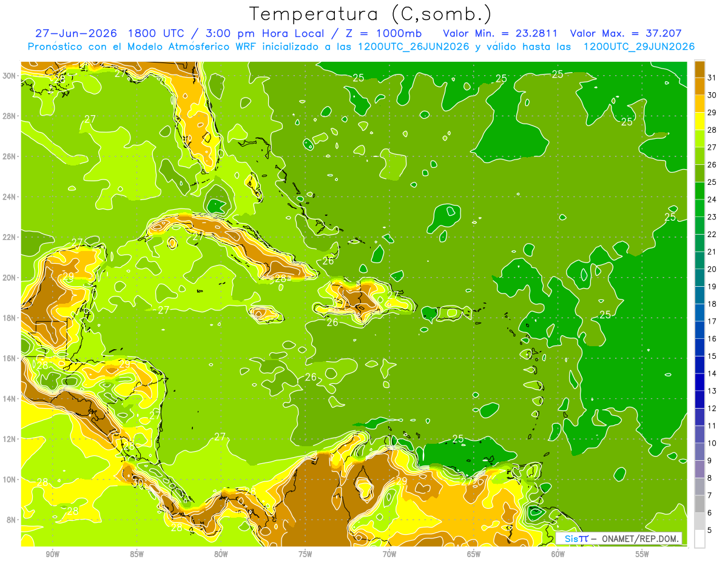Click the yellow legend swatch between 28 and 29
The width and height of the screenshot is (728, 562).
[x=699, y=122]
